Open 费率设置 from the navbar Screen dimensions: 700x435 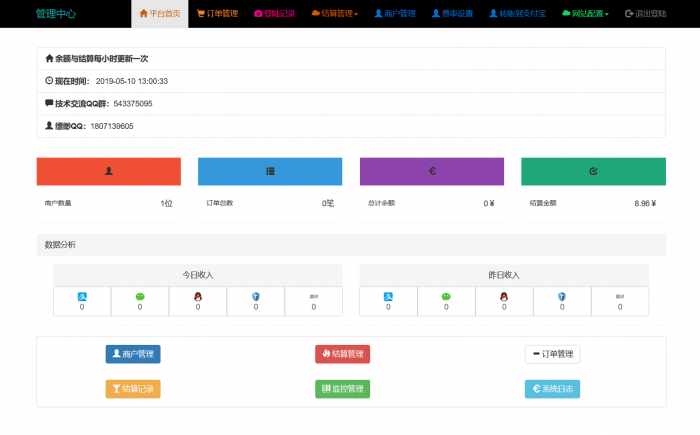[x=452, y=14]
